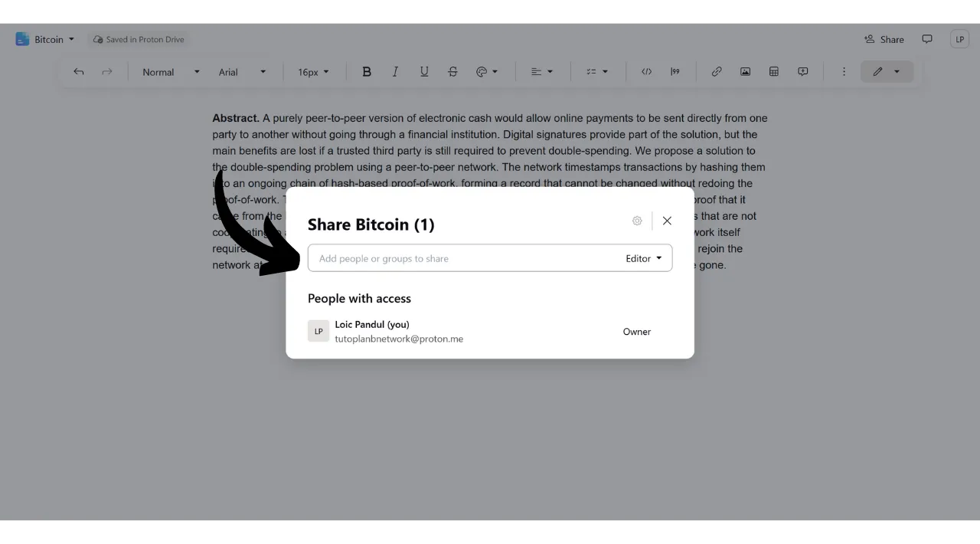Add a comment from toolbar
This screenshot has height=544, width=980.
click(x=803, y=72)
